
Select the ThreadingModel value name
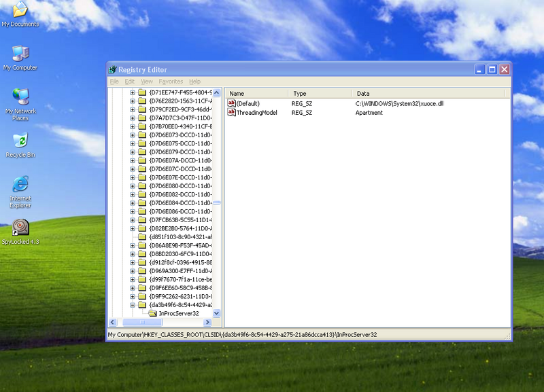[x=257, y=112]
